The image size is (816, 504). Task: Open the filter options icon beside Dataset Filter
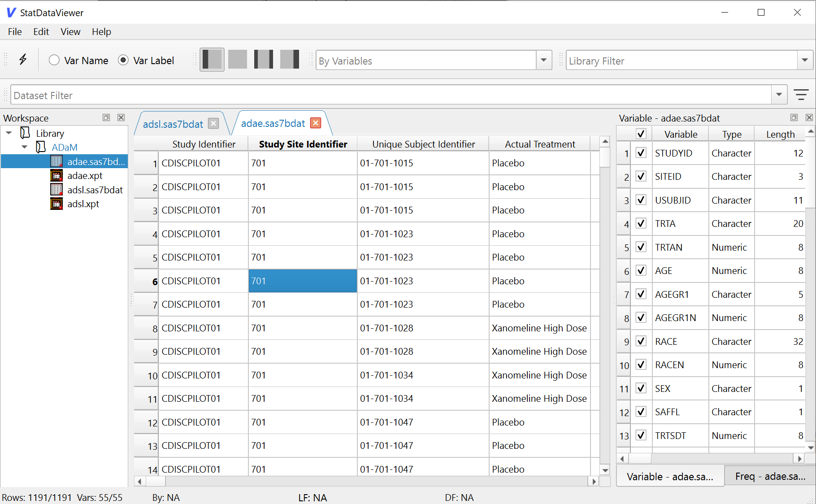pos(802,95)
